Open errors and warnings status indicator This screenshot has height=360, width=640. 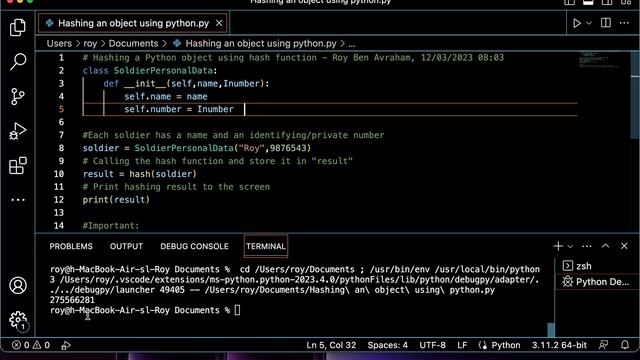point(31,345)
